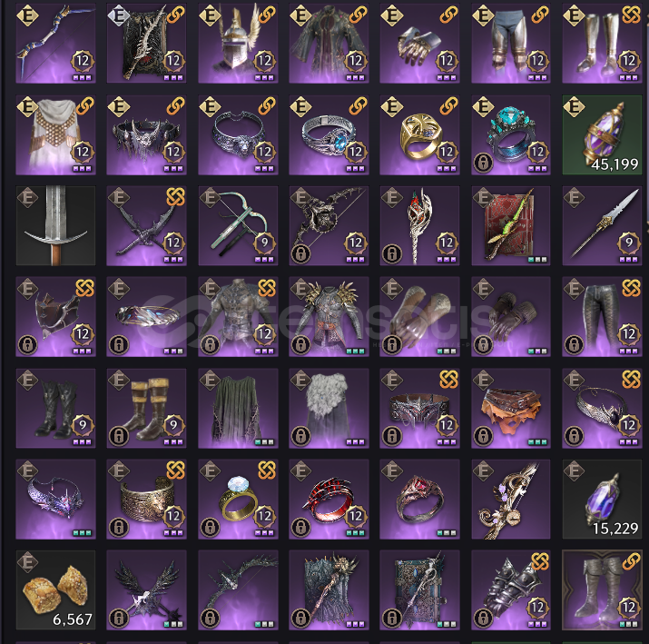The width and height of the screenshot is (649, 644).
Task: Click the green crossbow with level 9
Action: coord(238,225)
